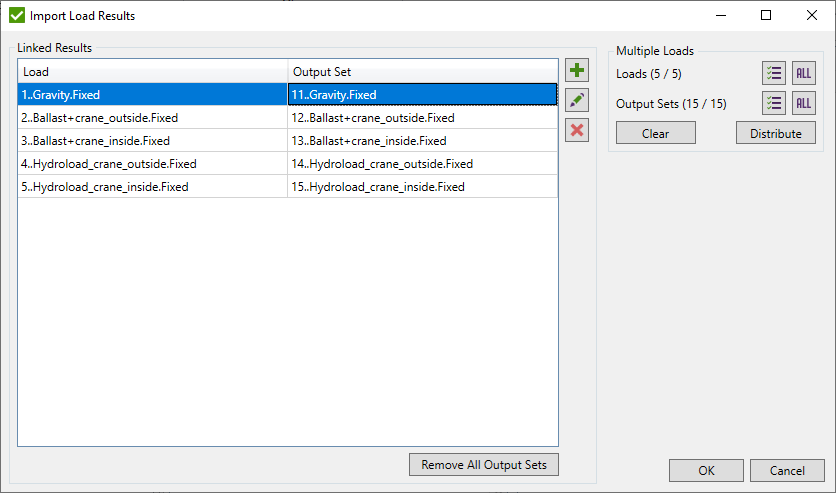836x493 pixels.
Task: Cancel the Import Load Results dialog
Action: pyautogui.click(x=787, y=471)
